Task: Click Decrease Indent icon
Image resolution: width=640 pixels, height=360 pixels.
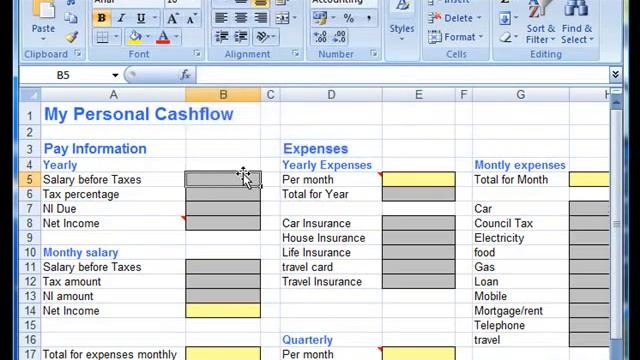Action: click(222, 37)
